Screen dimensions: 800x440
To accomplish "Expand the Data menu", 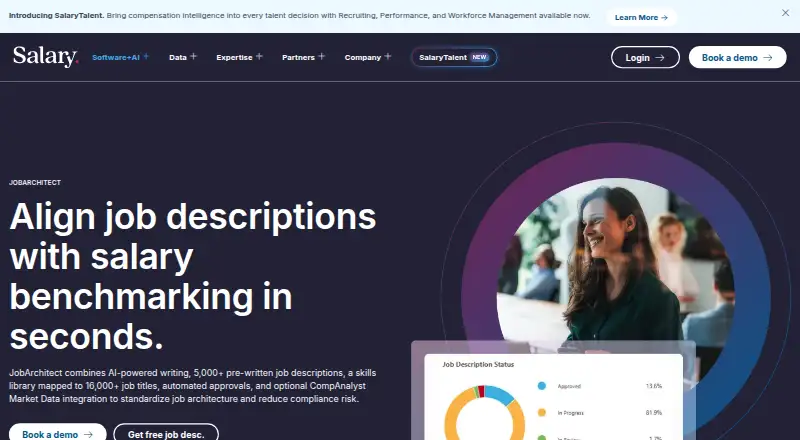I will 183,57.
